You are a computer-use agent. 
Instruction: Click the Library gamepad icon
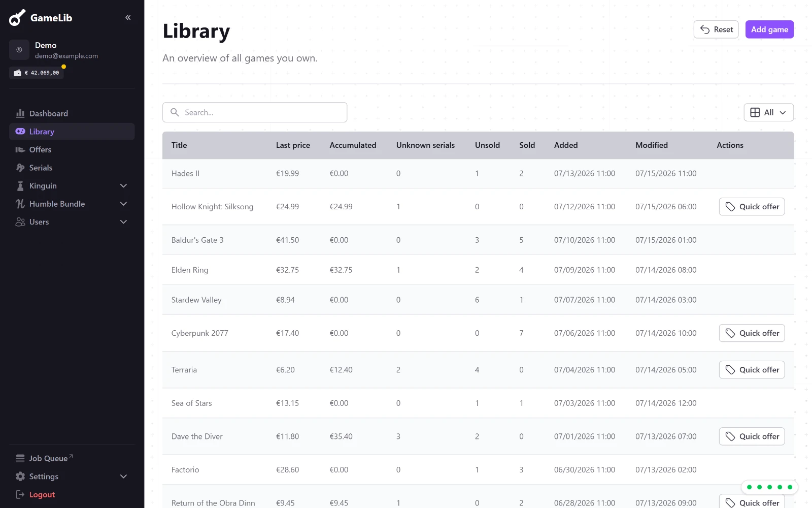(x=20, y=132)
